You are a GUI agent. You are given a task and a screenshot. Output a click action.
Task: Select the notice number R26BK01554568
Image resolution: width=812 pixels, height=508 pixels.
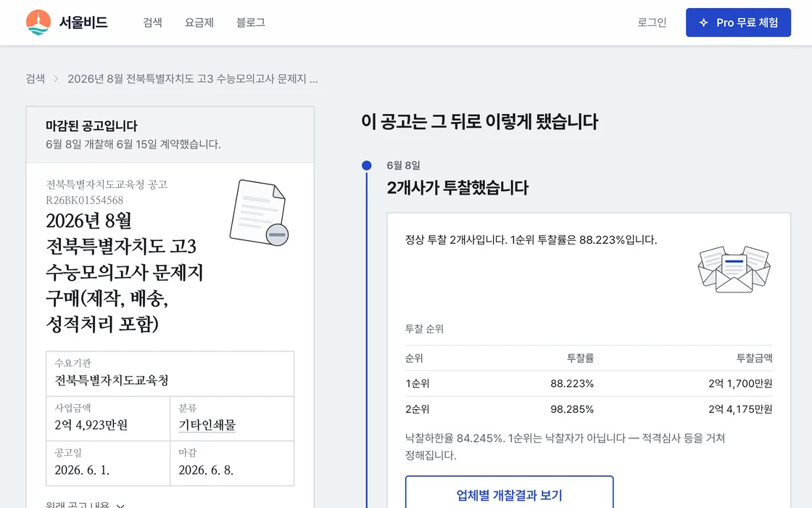pos(84,200)
